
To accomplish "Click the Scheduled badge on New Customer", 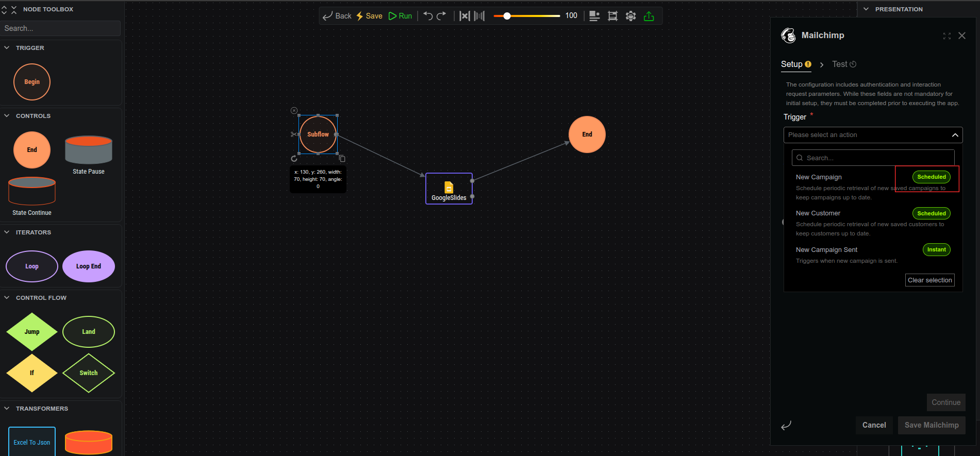I will (931, 213).
